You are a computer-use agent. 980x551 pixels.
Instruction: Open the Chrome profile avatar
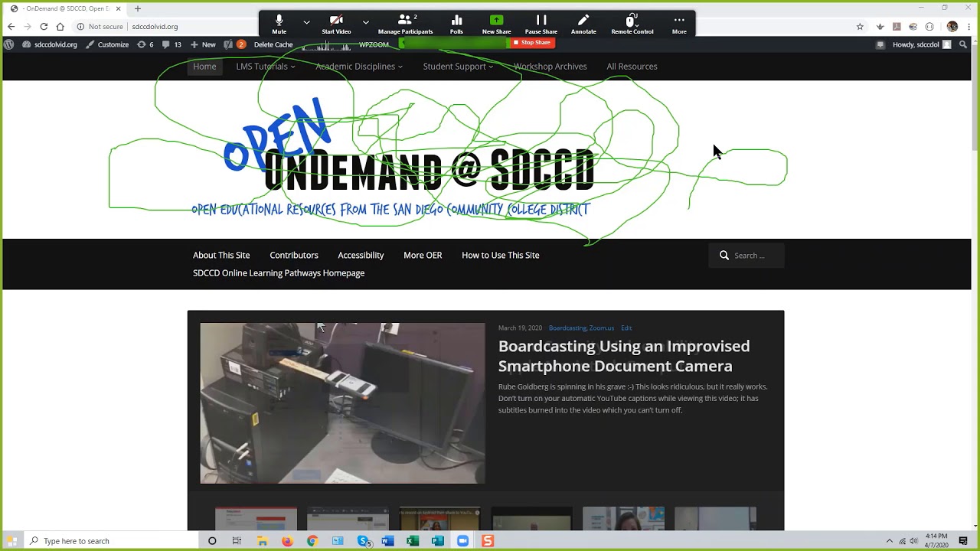pos(952,26)
